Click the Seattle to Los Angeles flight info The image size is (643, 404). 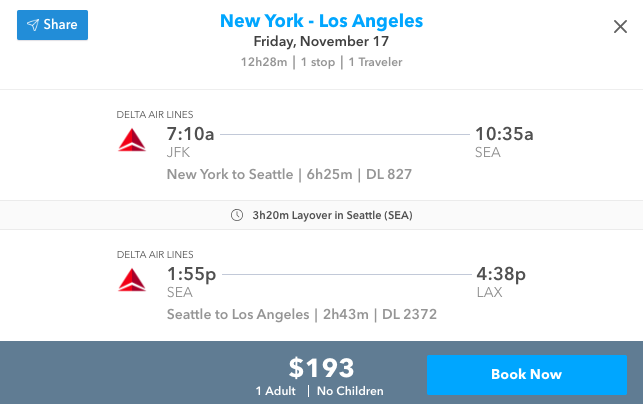pyautogui.click(x=301, y=315)
